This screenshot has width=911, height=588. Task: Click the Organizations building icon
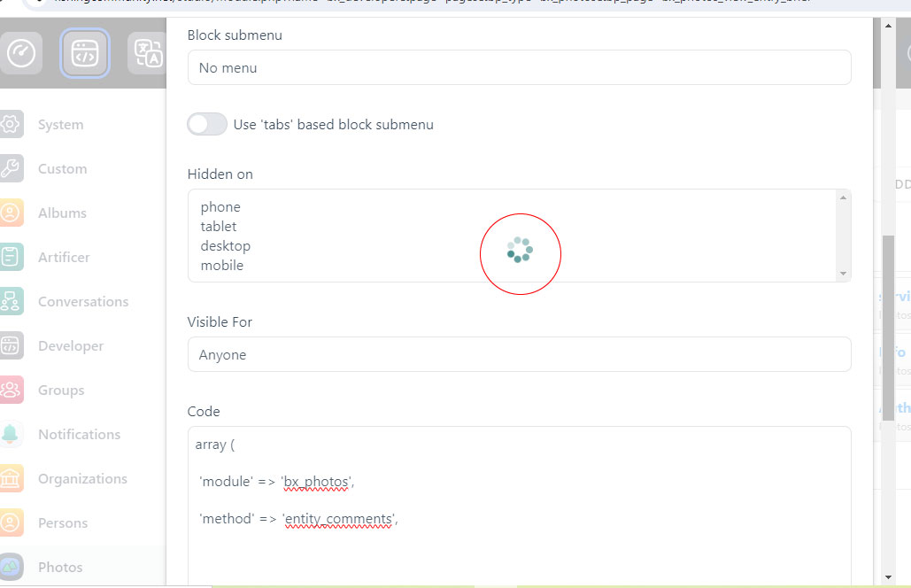11,479
